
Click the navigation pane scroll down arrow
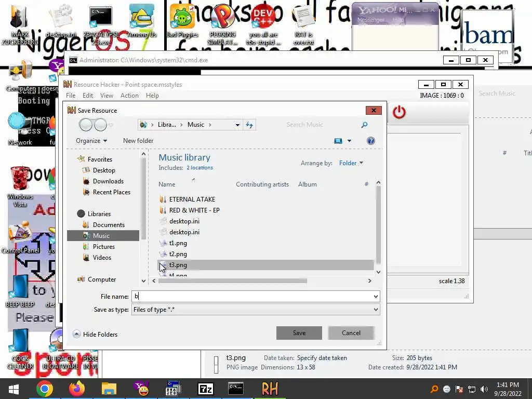click(x=143, y=281)
